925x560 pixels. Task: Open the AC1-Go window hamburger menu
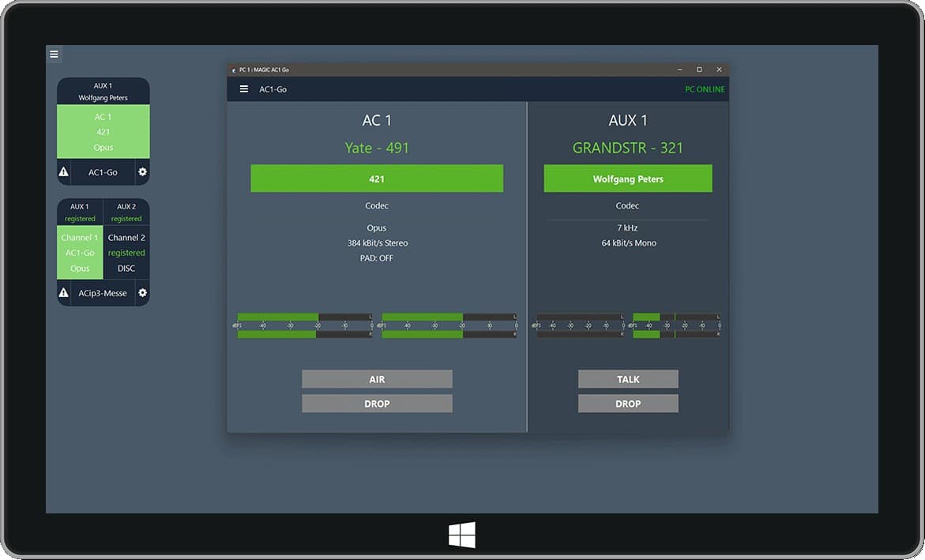[243, 89]
